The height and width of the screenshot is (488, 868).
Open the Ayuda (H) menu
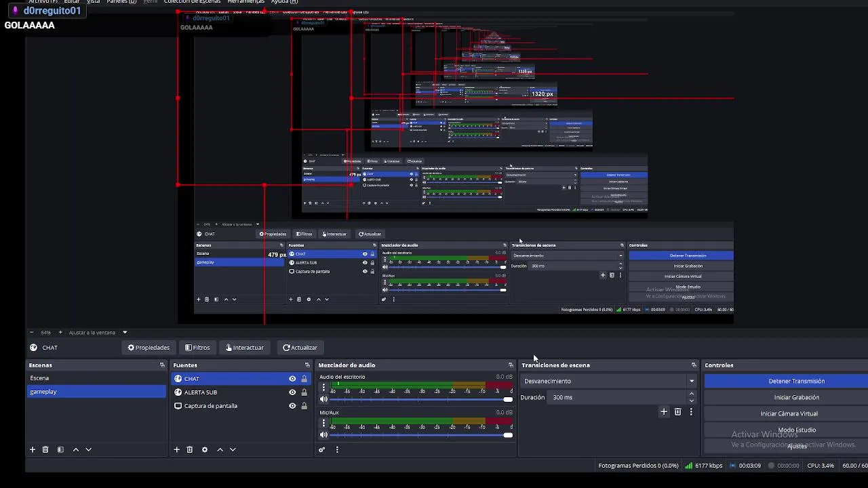pyautogui.click(x=284, y=2)
